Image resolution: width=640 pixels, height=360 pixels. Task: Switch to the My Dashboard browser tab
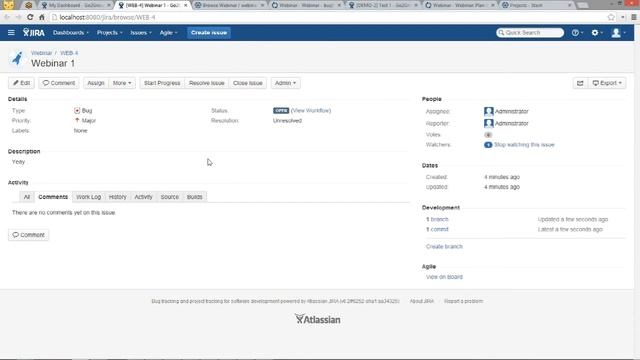click(x=76, y=5)
